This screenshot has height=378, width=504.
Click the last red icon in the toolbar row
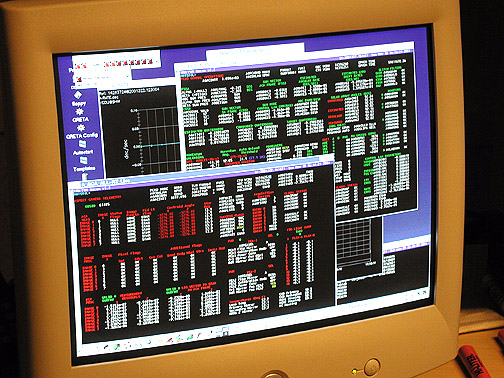click(x=151, y=61)
